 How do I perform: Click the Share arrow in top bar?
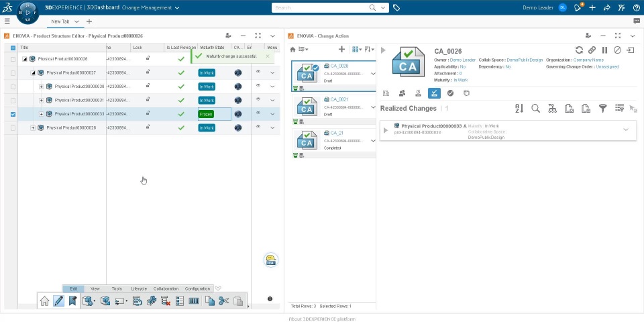click(606, 7)
